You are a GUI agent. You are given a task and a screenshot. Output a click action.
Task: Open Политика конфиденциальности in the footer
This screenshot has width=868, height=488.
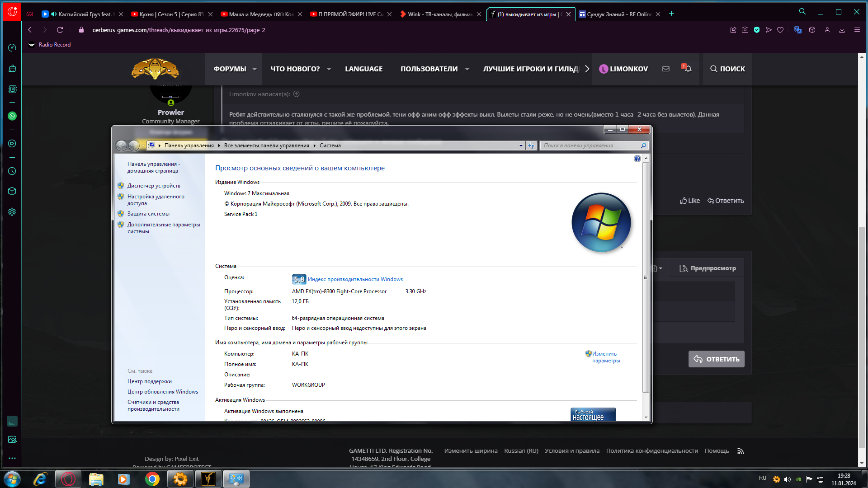click(x=652, y=451)
